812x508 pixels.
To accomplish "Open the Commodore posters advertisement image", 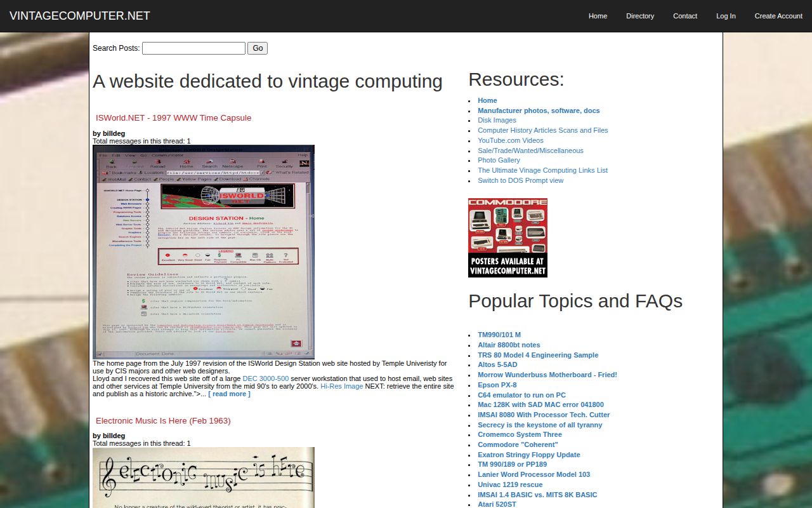I will click(507, 237).
